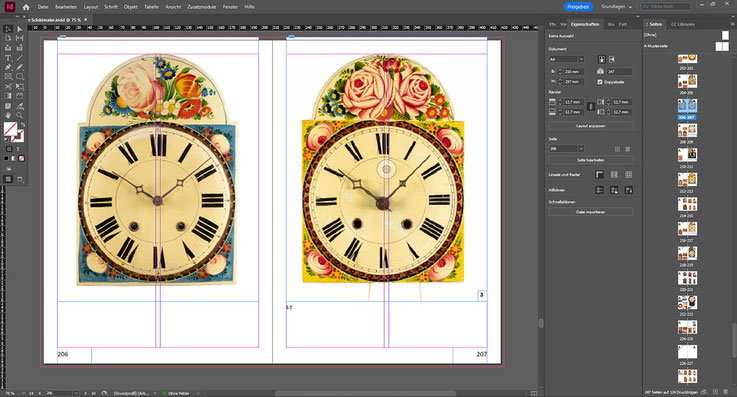Select the Zoom magnifier tool
Viewport: 737px width, 397px height.
pyautogui.click(x=19, y=115)
